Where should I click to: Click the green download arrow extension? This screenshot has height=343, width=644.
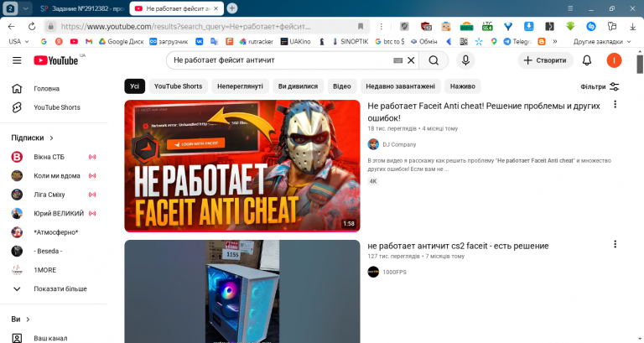tap(570, 27)
